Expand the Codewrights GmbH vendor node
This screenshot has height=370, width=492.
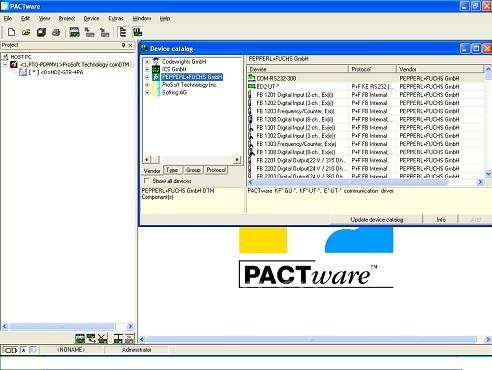147,62
